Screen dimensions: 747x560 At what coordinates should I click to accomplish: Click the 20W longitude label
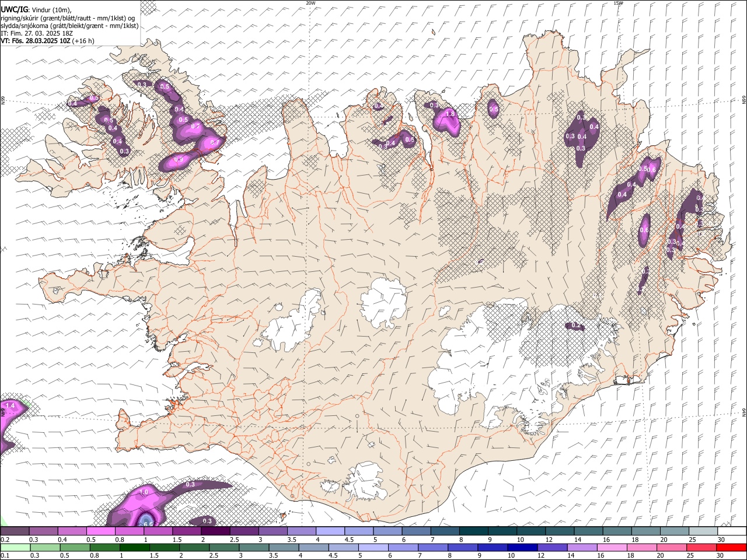point(310,3)
